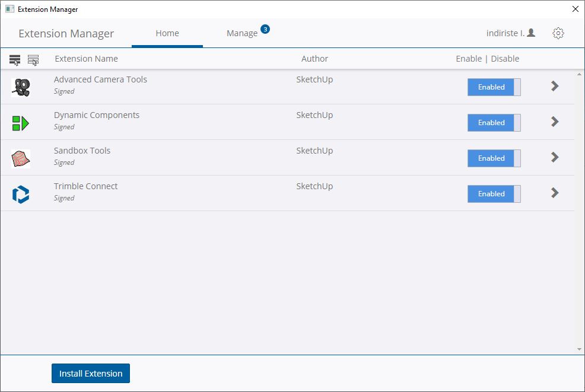
Task: Toggle Advanced Camera Tools Enabled switch
Action: tap(494, 87)
